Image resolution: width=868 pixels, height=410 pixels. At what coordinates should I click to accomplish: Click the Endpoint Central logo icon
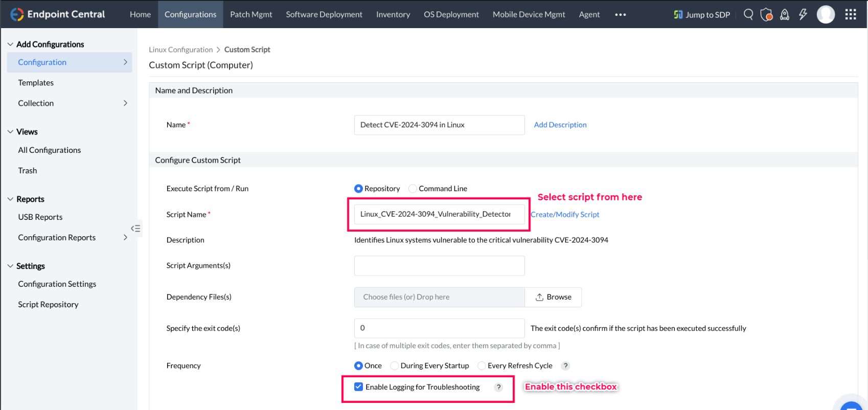[17, 14]
